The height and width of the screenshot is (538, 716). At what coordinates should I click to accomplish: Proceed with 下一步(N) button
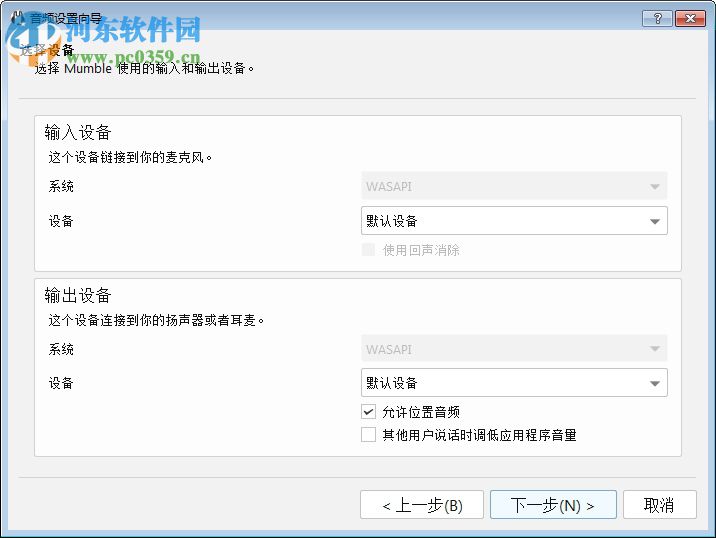pyautogui.click(x=553, y=505)
